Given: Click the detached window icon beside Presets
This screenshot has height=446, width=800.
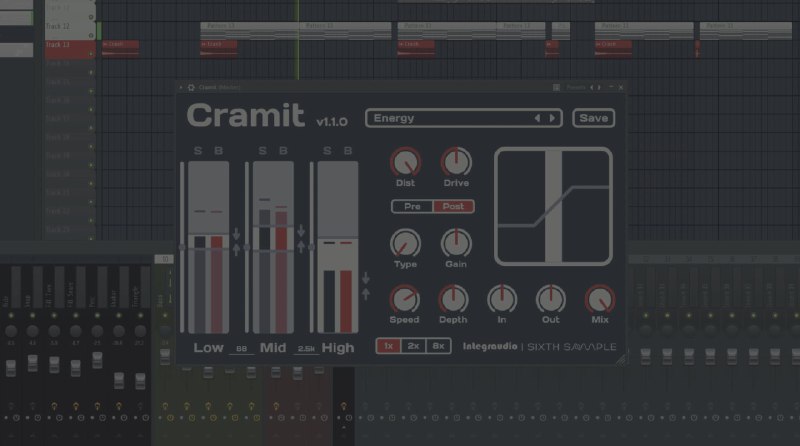Looking at the screenshot, I should (557, 88).
